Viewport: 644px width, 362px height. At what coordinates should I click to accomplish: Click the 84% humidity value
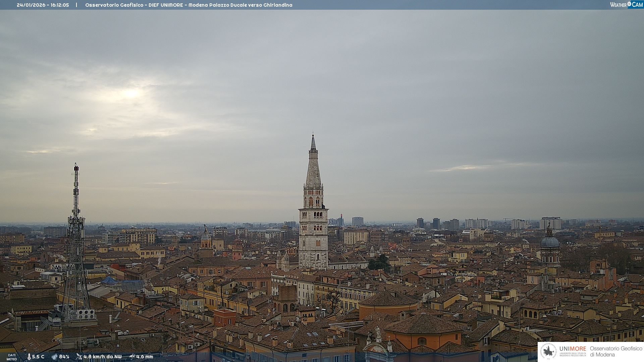coord(64,357)
